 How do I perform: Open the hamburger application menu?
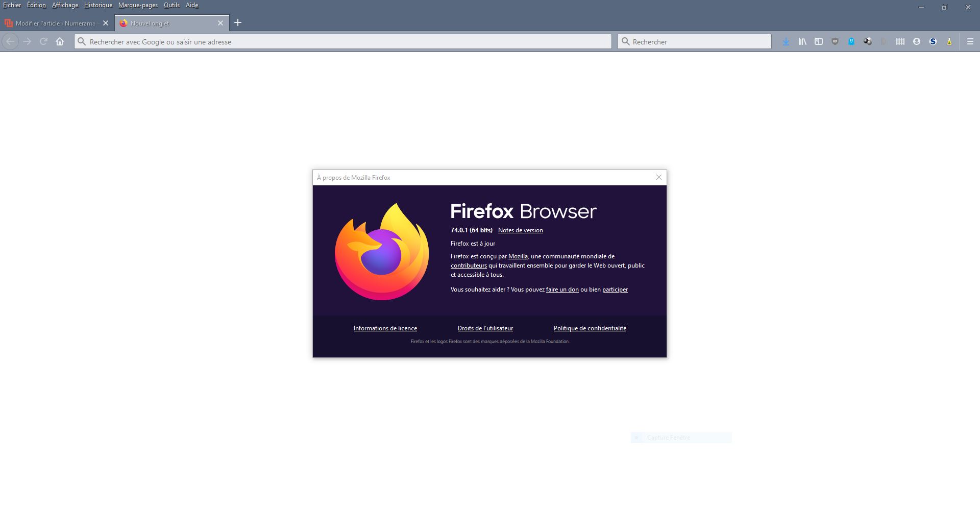pos(970,42)
